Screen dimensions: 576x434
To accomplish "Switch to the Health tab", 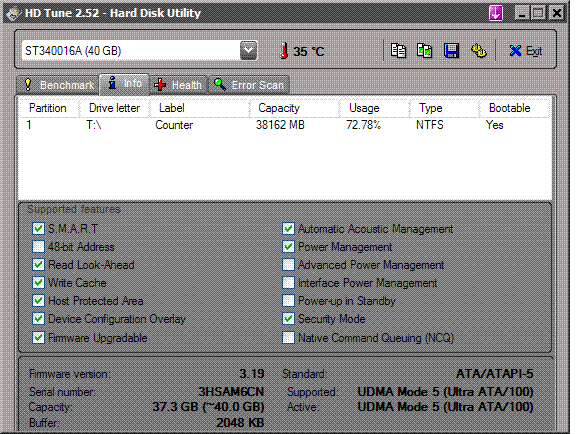I will (x=178, y=85).
